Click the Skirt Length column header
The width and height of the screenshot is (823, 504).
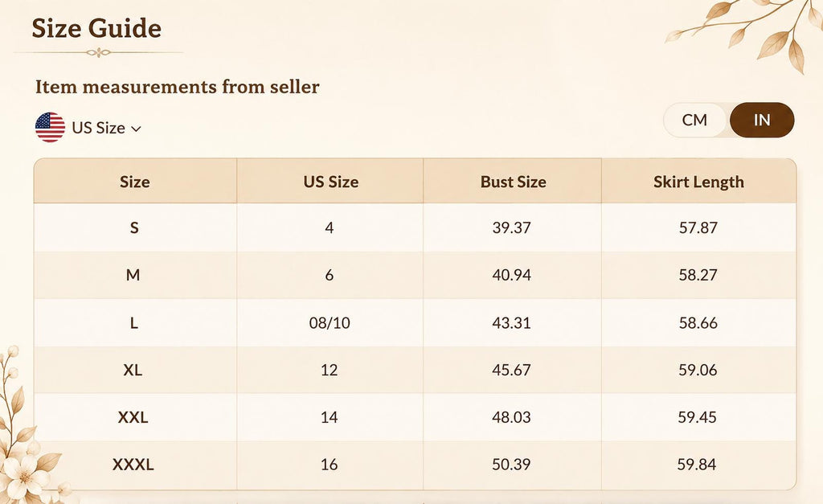(698, 182)
